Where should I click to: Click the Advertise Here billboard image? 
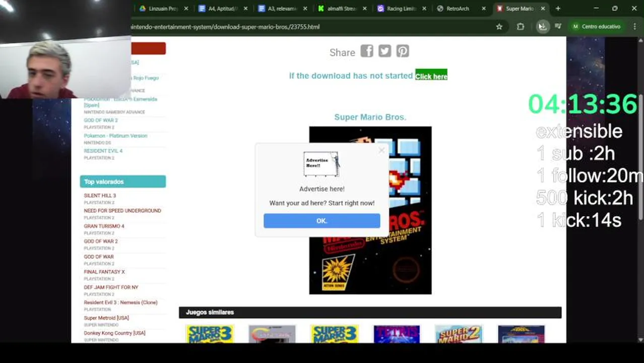pyautogui.click(x=322, y=164)
